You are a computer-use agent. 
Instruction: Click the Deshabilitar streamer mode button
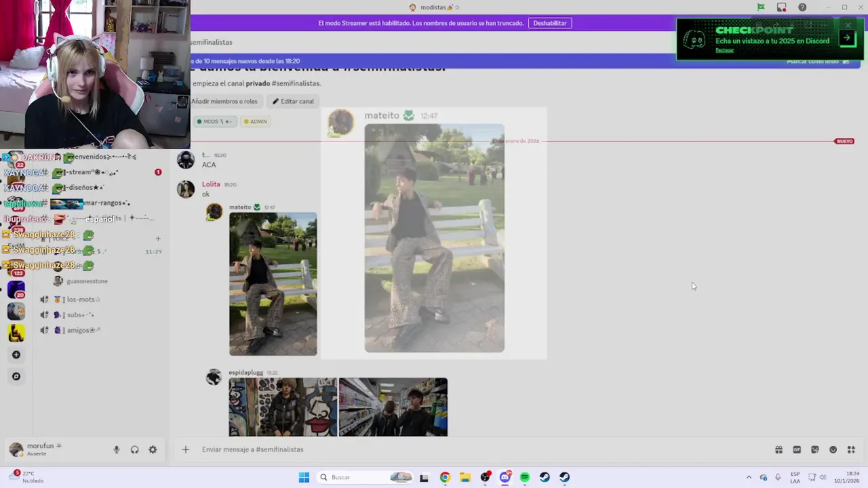tap(549, 23)
